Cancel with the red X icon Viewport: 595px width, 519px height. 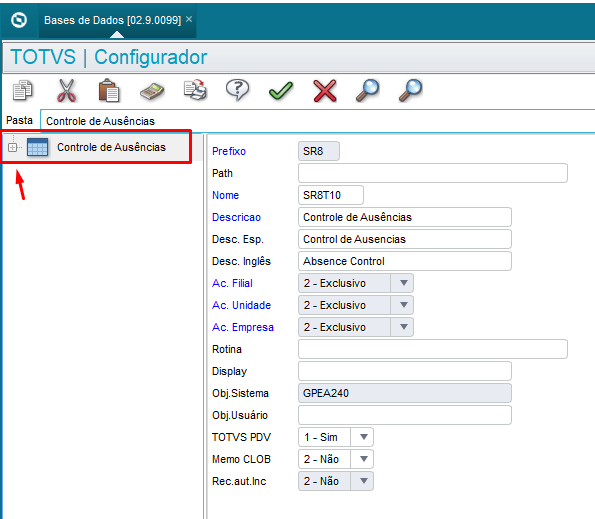[325, 91]
